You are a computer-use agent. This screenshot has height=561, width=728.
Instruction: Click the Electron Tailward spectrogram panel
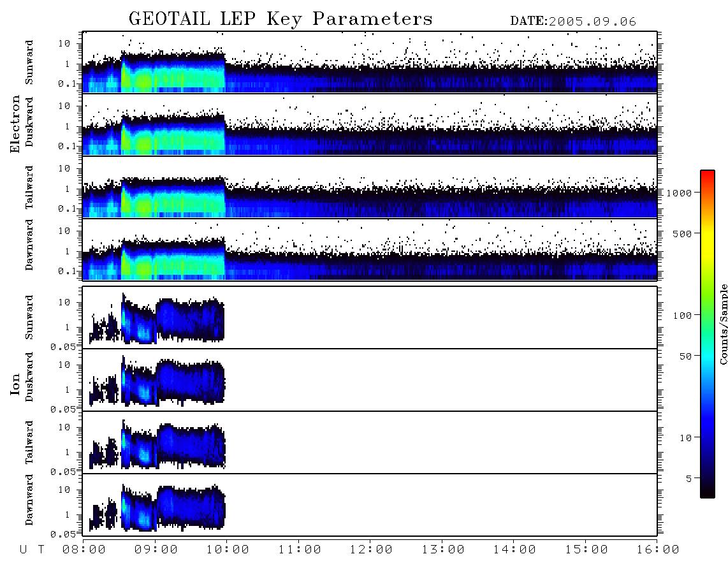coord(370,187)
